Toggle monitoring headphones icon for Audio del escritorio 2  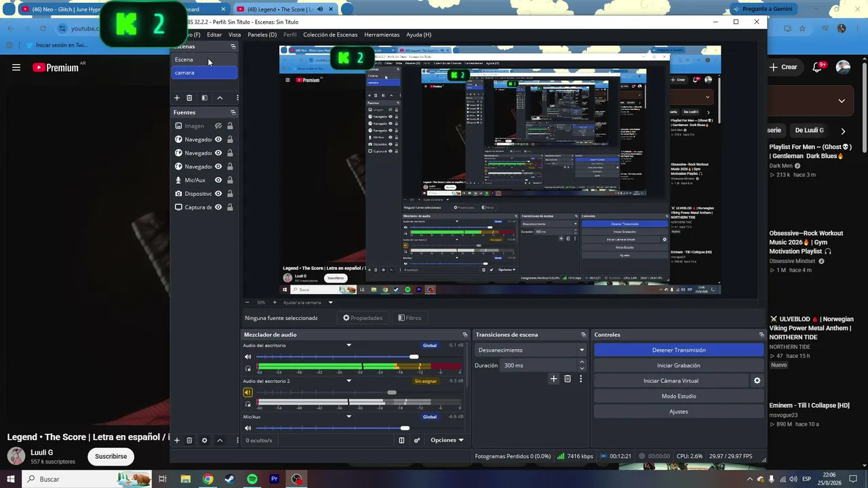point(248,405)
